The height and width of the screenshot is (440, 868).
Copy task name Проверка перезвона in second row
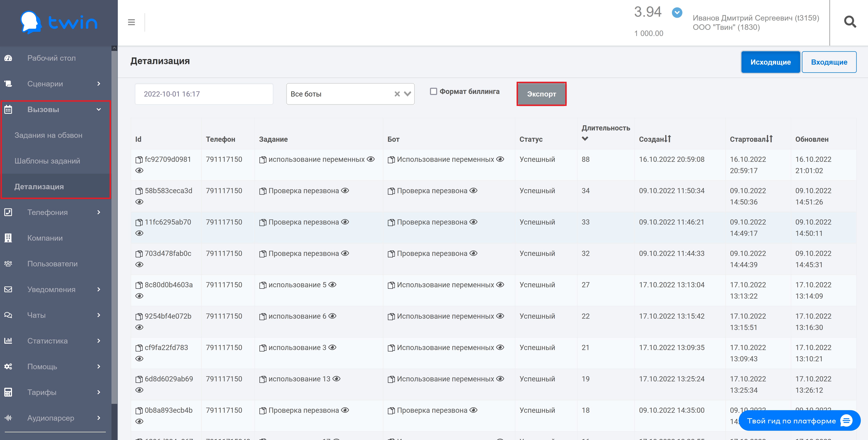pos(263,191)
